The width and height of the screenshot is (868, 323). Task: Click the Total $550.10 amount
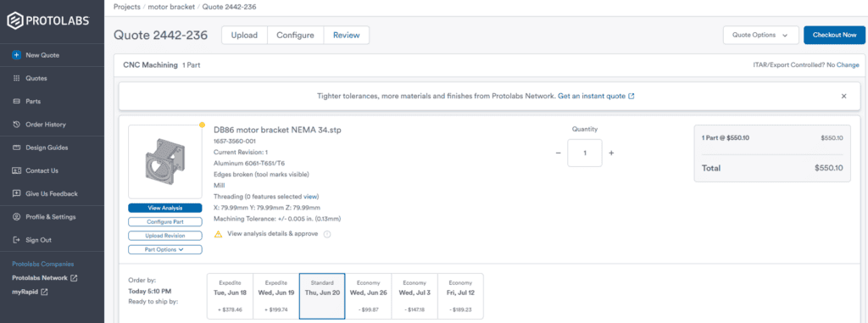(828, 167)
